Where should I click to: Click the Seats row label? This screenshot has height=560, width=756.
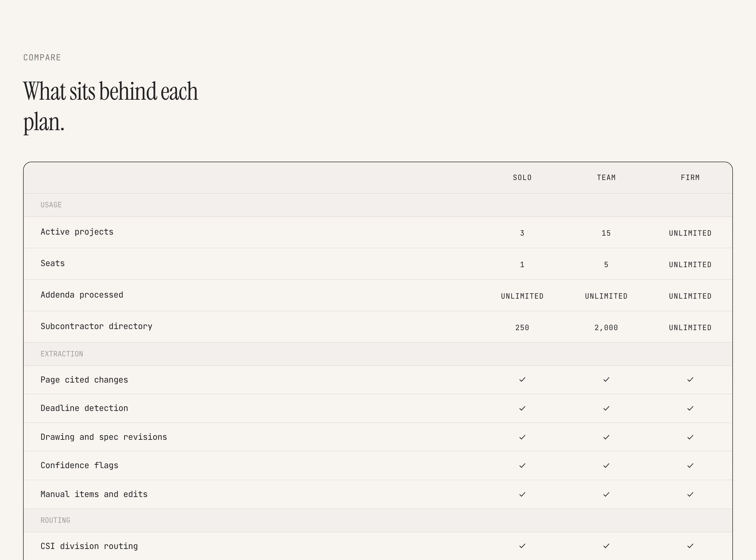(52, 263)
